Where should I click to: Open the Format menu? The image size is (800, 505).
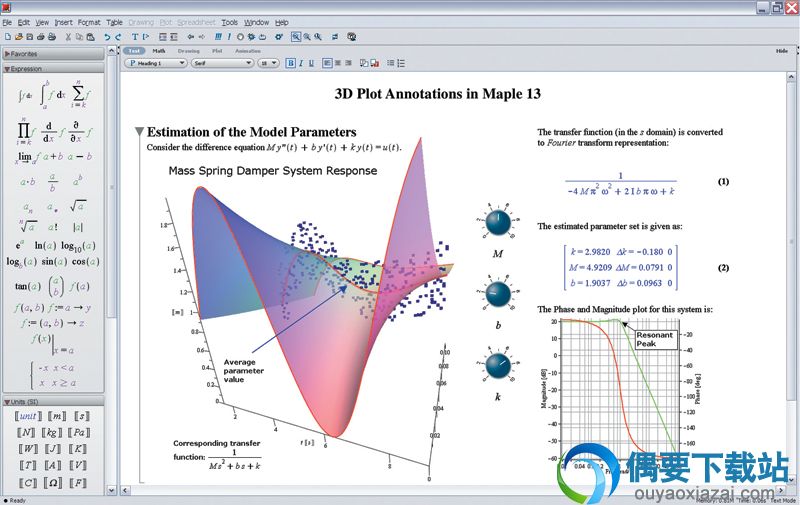[89, 22]
